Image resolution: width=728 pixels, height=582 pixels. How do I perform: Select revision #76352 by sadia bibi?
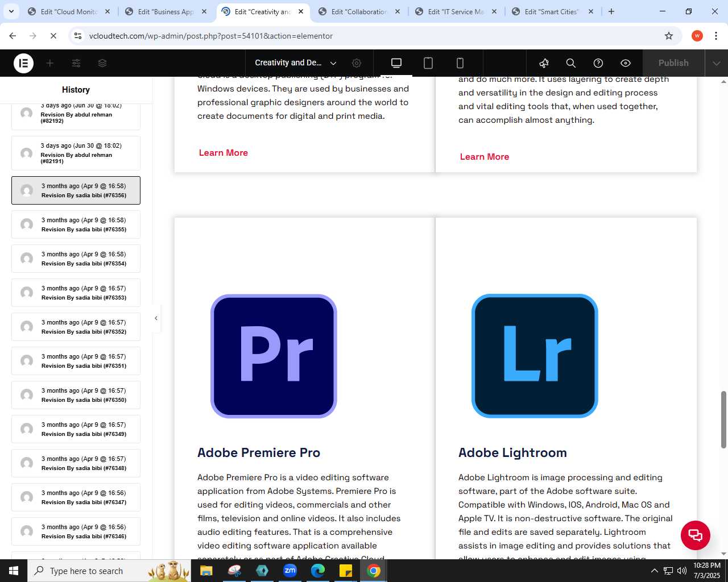pyautogui.click(x=76, y=327)
